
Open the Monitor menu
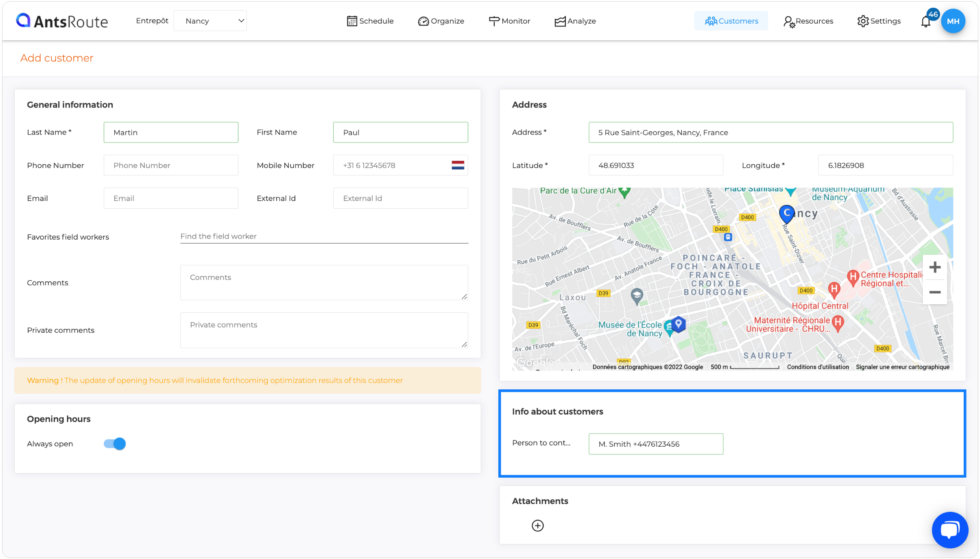[x=509, y=21]
